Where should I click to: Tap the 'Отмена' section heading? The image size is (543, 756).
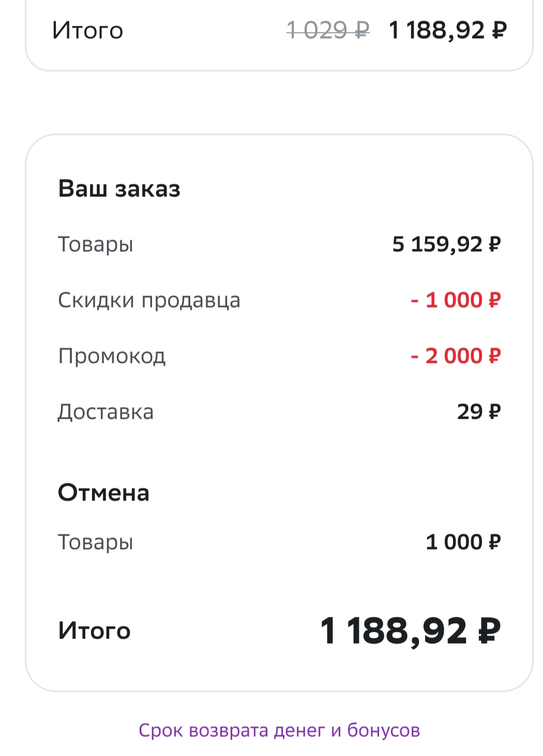tap(103, 492)
